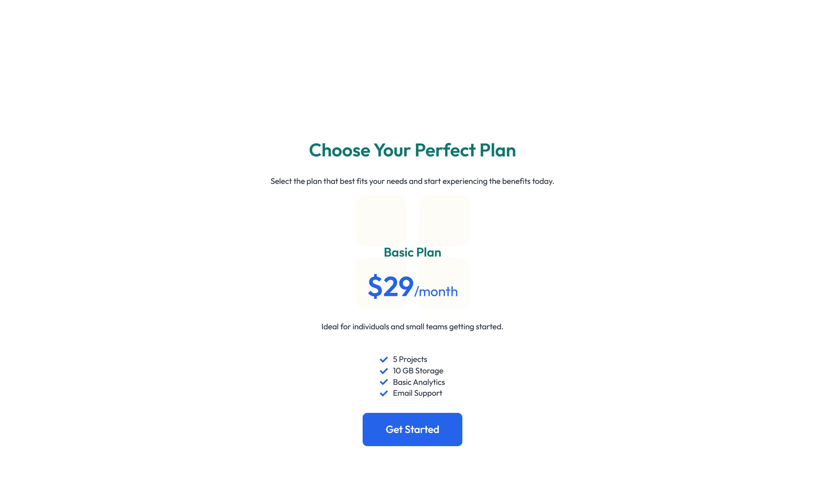
Task: Expand the Basic Analytics feature entry
Action: tap(419, 382)
